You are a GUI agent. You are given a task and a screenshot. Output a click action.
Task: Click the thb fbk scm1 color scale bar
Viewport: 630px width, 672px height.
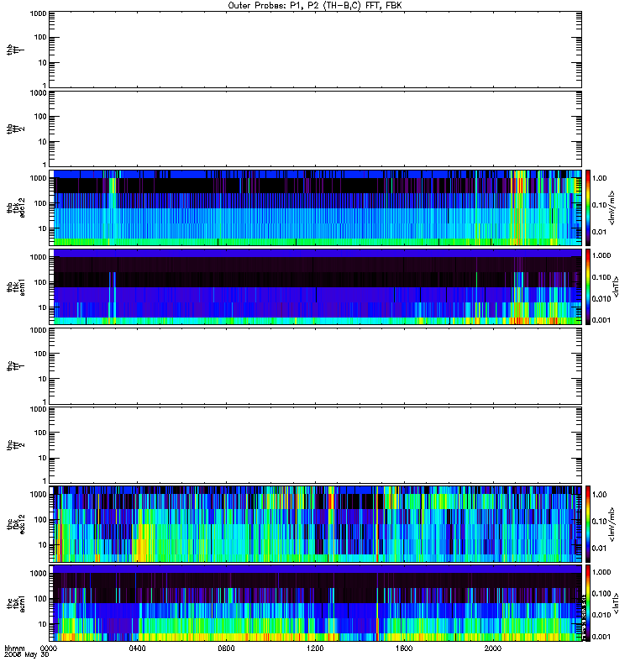tap(588, 286)
